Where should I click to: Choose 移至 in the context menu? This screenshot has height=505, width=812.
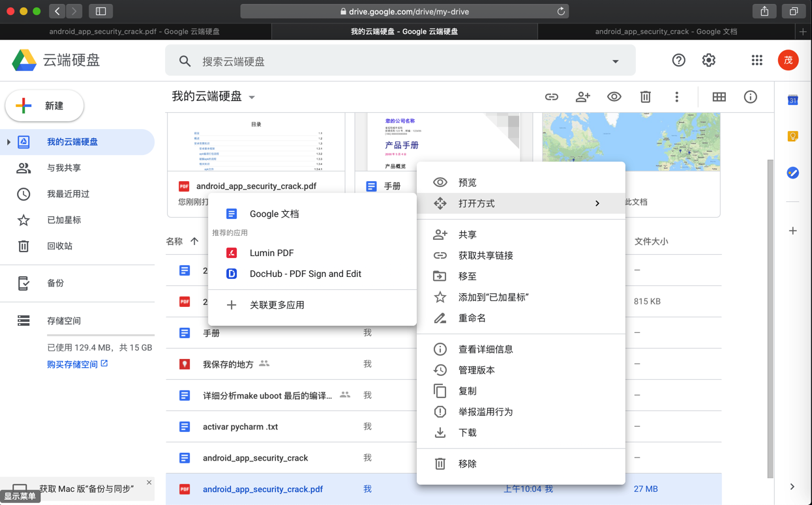click(x=520, y=276)
